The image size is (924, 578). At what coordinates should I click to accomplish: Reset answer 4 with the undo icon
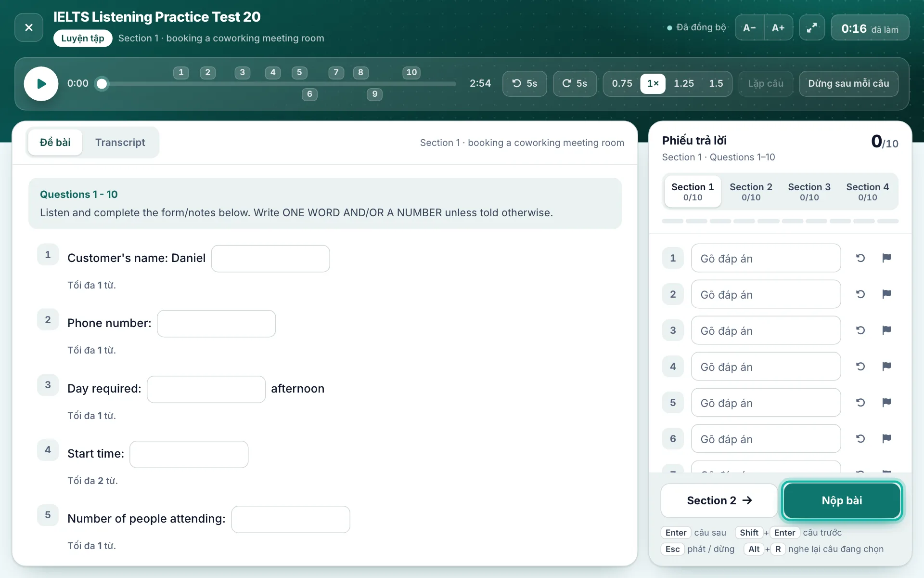click(x=860, y=367)
